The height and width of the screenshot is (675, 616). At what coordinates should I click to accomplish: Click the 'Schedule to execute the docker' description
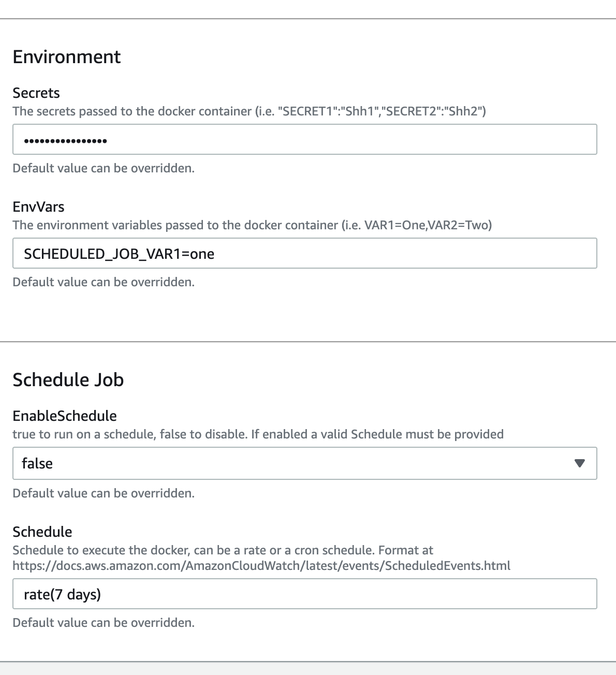(x=223, y=550)
